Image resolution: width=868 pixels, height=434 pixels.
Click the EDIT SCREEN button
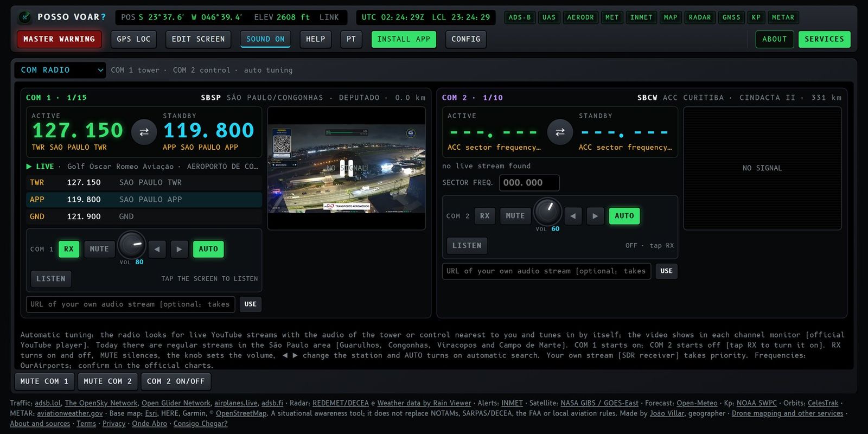pos(199,39)
